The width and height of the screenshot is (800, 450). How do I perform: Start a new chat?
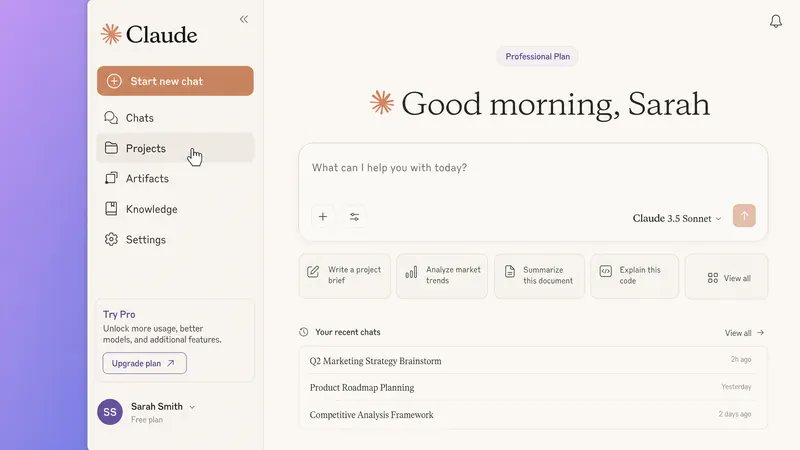(175, 81)
